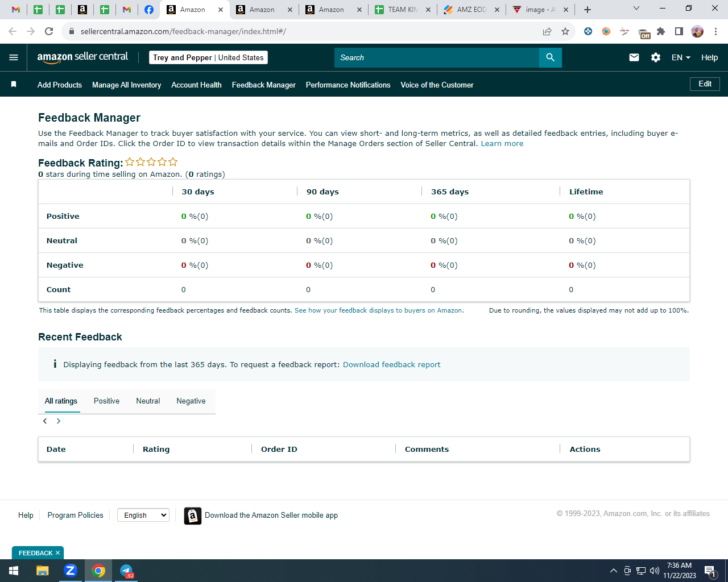Open Account Health page
Image resolution: width=728 pixels, height=582 pixels.
(196, 85)
